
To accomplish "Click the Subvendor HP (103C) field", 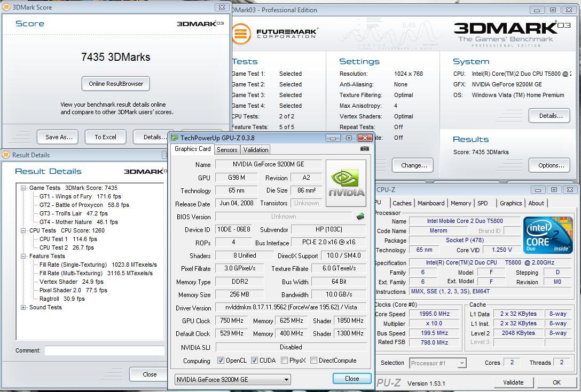I will [328, 229].
